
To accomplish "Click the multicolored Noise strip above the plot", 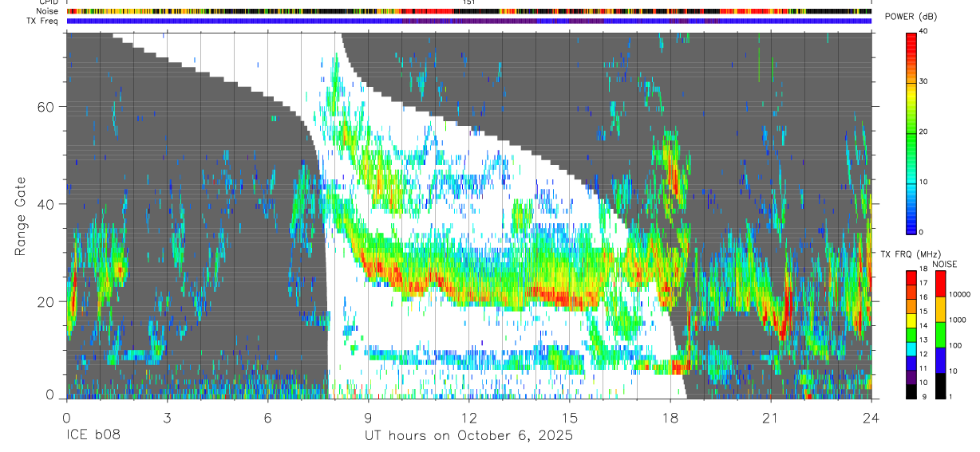I will coord(469,12).
